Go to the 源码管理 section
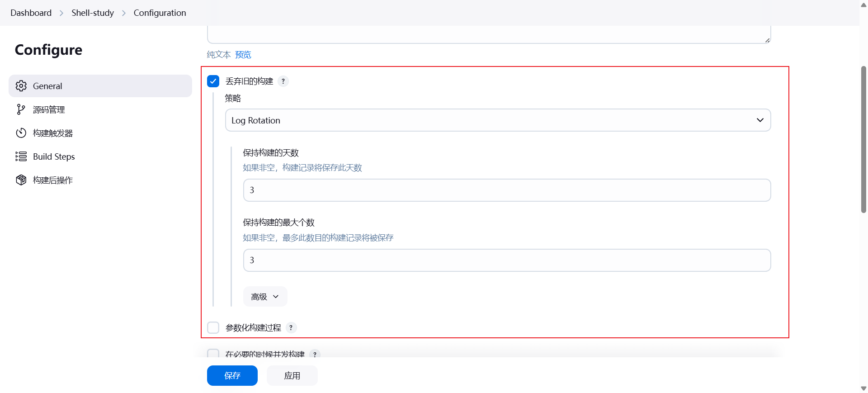The image size is (868, 393). (100, 109)
